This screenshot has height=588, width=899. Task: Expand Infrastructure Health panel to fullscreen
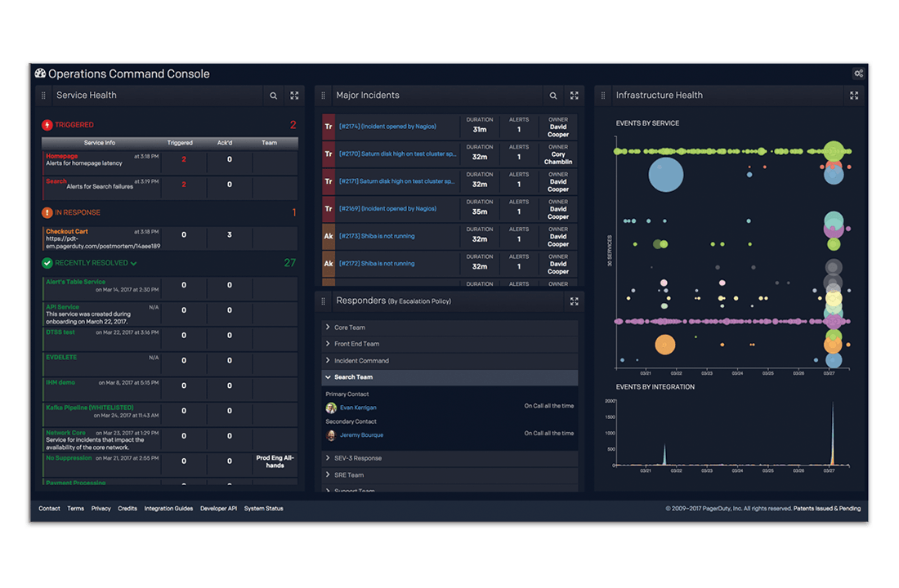pyautogui.click(x=854, y=96)
